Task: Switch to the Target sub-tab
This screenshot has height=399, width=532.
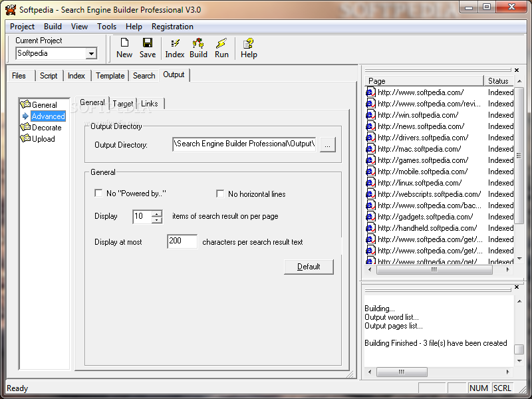Action: click(x=123, y=104)
